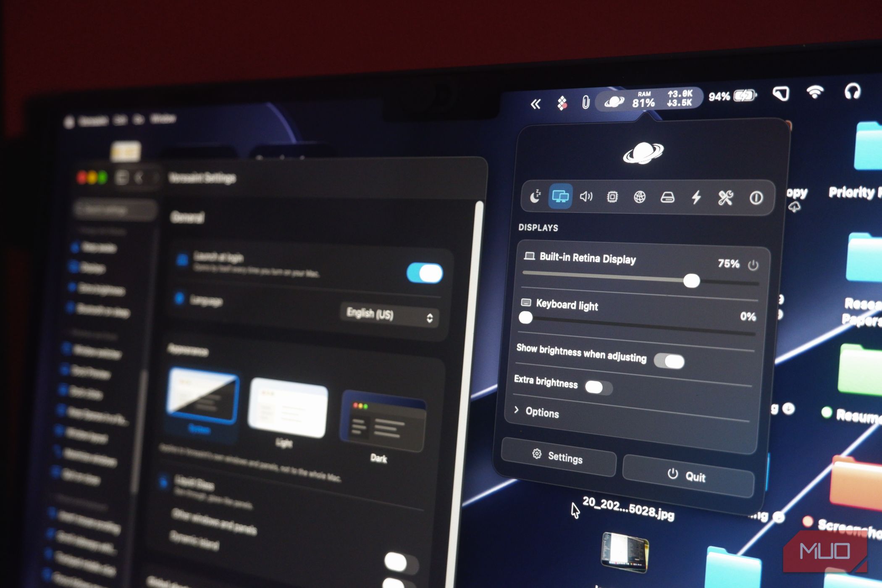
Task: Click the Quit button
Action: click(x=688, y=475)
